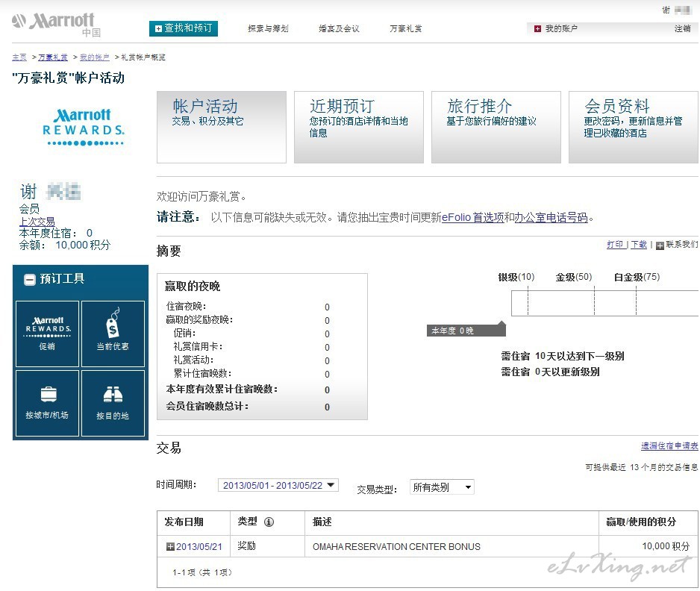
Task: Click the red plus icon beside 我的账户
Action: (x=537, y=28)
